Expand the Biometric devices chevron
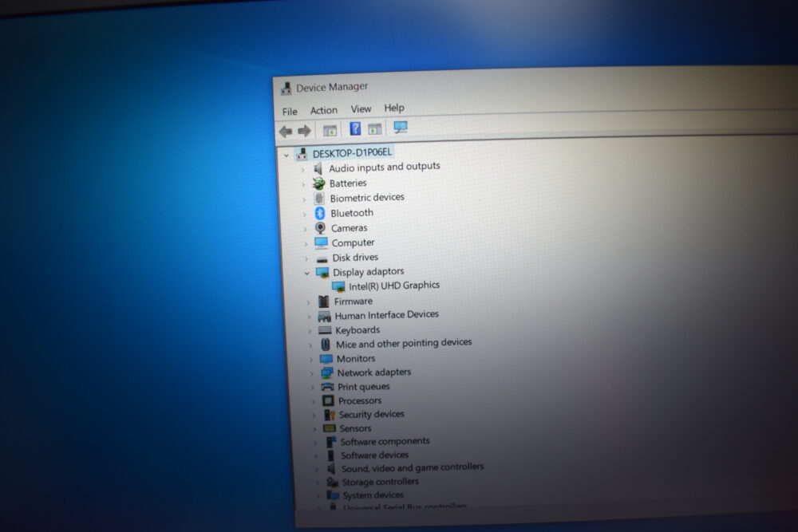Screen dimensions: 798x532 [x=304, y=199]
